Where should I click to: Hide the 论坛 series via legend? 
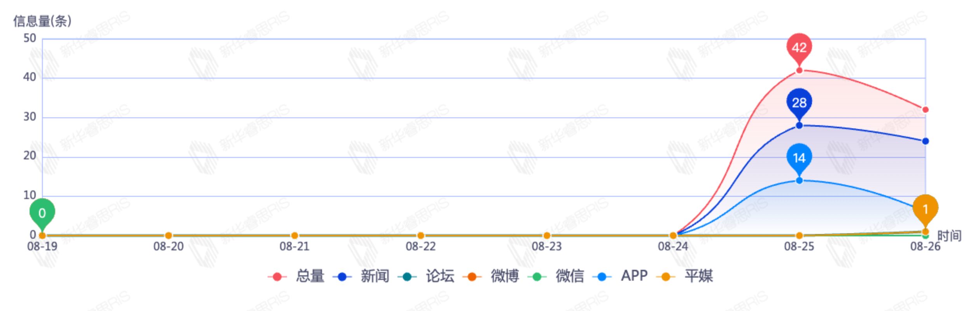(427, 276)
